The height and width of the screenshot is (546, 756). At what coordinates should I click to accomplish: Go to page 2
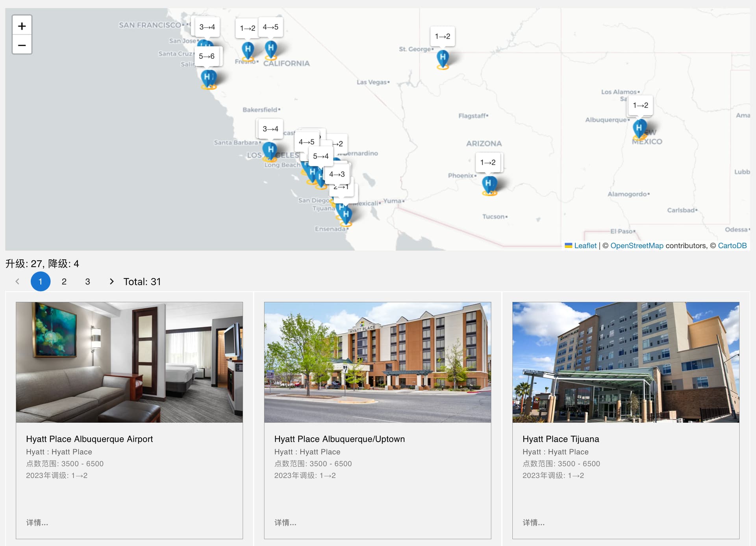tap(64, 281)
